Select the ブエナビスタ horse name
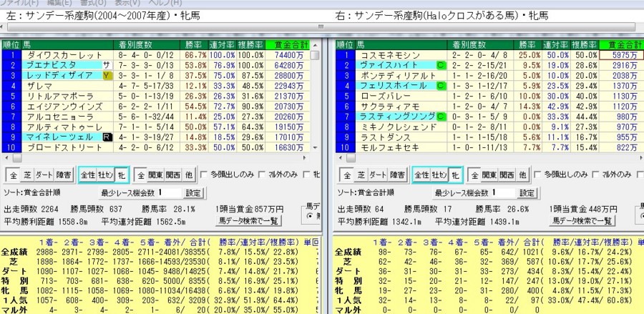This screenshot has height=314, width=644. (52, 65)
